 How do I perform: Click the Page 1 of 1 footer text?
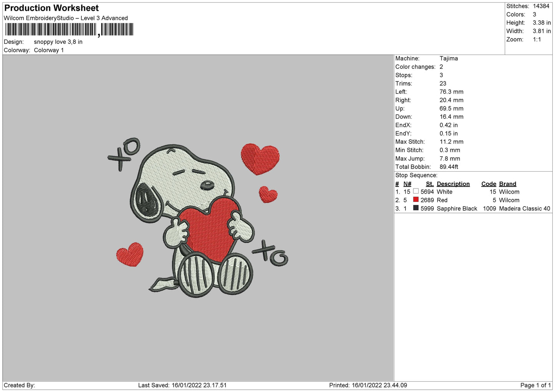pyautogui.click(x=535, y=385)
